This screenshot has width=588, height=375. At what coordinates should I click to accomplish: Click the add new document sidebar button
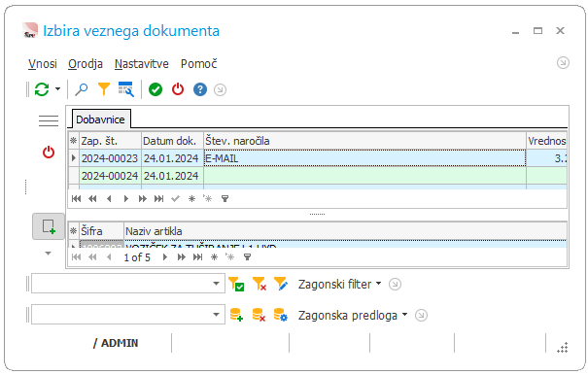pyautogui.click(x=49, y=226)
